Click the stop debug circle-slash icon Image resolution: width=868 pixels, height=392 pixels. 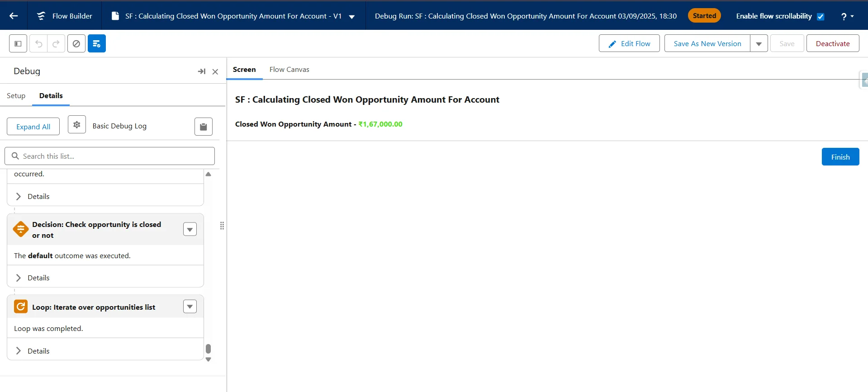(76, 43)
